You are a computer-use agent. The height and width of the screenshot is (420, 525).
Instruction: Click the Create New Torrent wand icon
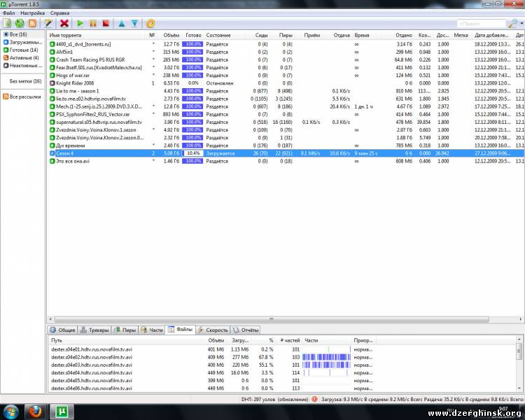tap(48, 23)
